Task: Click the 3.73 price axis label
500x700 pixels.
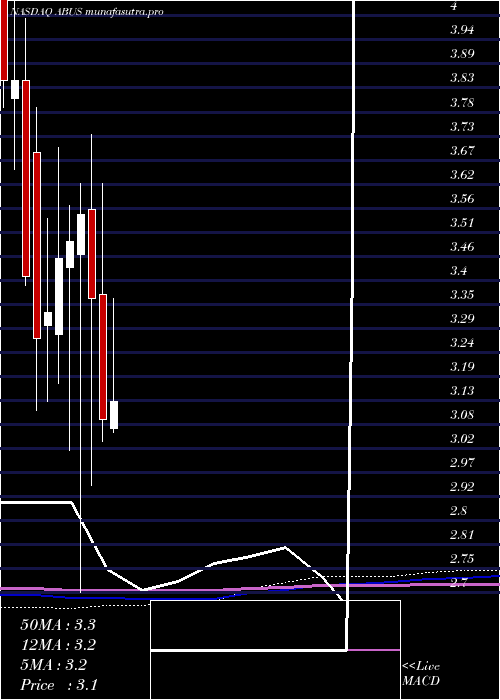Action: tap(462, 127)
